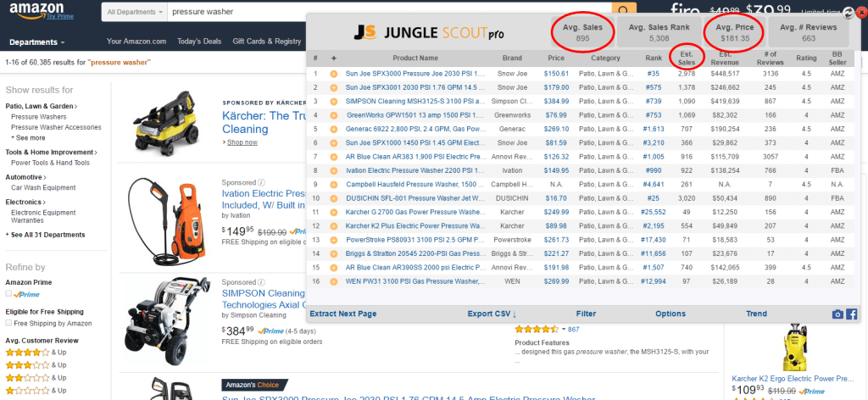Open the All Departments search dropdown
This screenshot has width=868, height=400.
click(x=135, y=12)
